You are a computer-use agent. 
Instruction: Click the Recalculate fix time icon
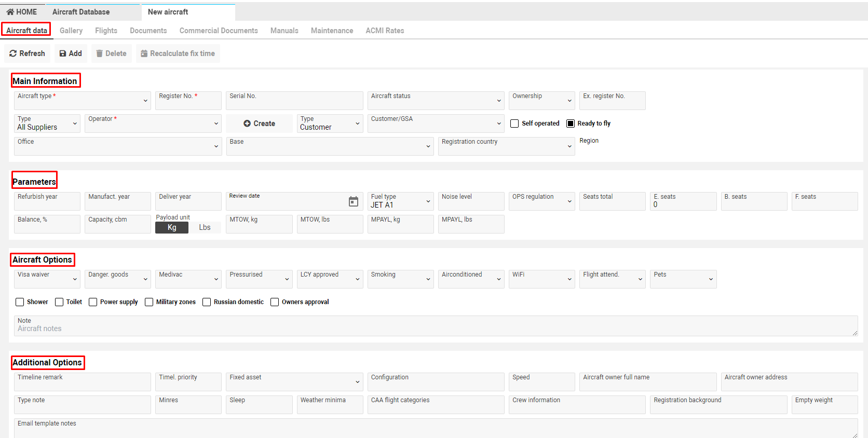coord(144,53)
